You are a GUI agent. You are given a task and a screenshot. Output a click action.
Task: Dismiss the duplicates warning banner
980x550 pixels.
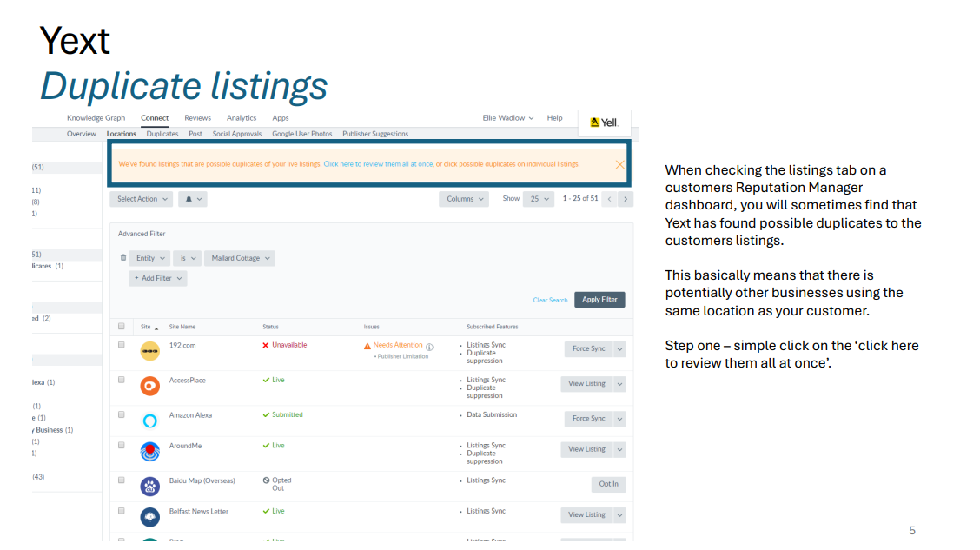point(619,164)
